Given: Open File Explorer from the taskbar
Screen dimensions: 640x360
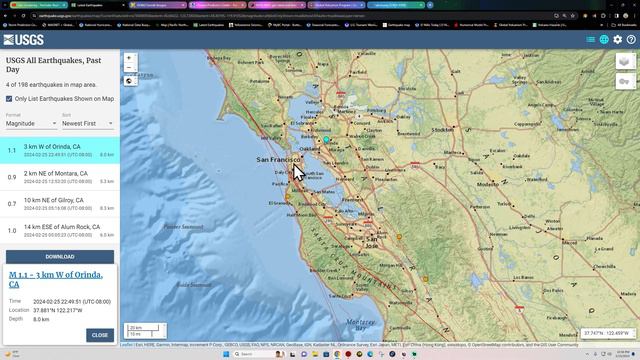Looking at the screenshot, I should click(315, 354).
